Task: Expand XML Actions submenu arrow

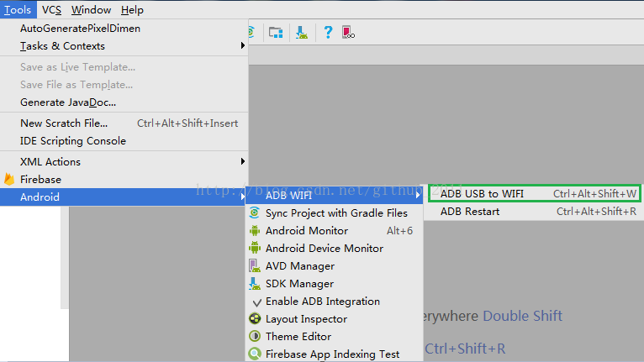Action: (x=243, y=161)
